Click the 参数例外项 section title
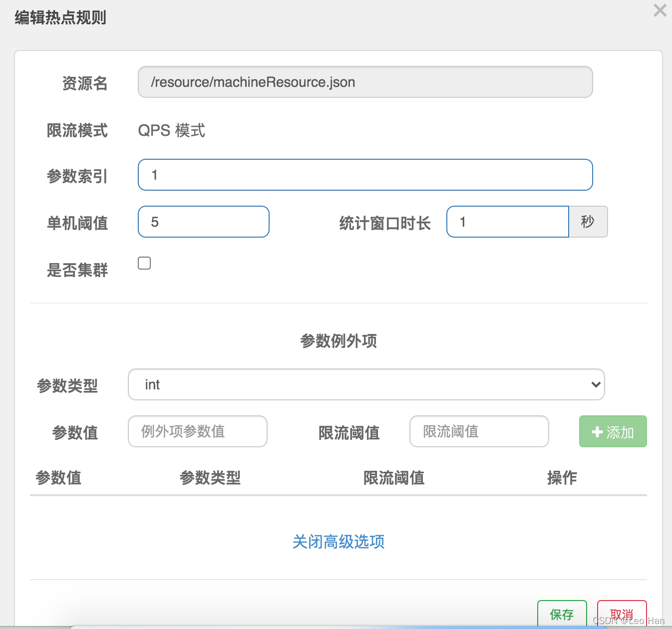 click(x=338, y=341)
